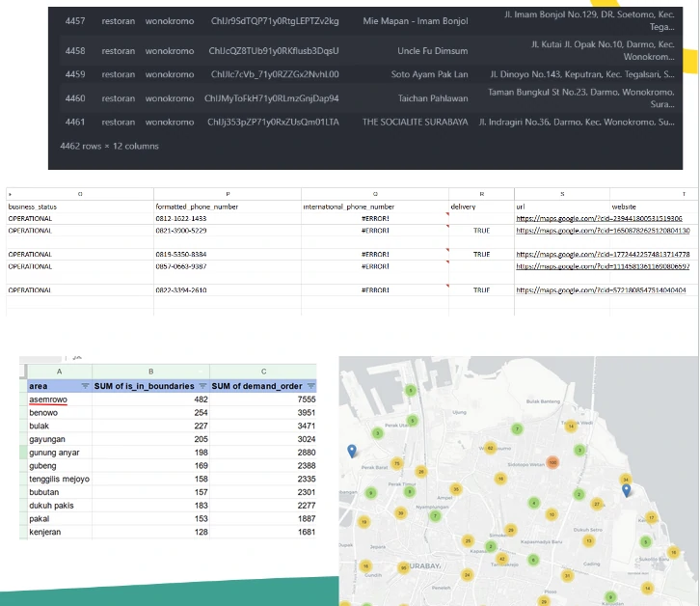Image resolution: width=700 pixels, height=606 pixels.
Task: Select column B header in the pivot table
Action: [x=150, y=372]
